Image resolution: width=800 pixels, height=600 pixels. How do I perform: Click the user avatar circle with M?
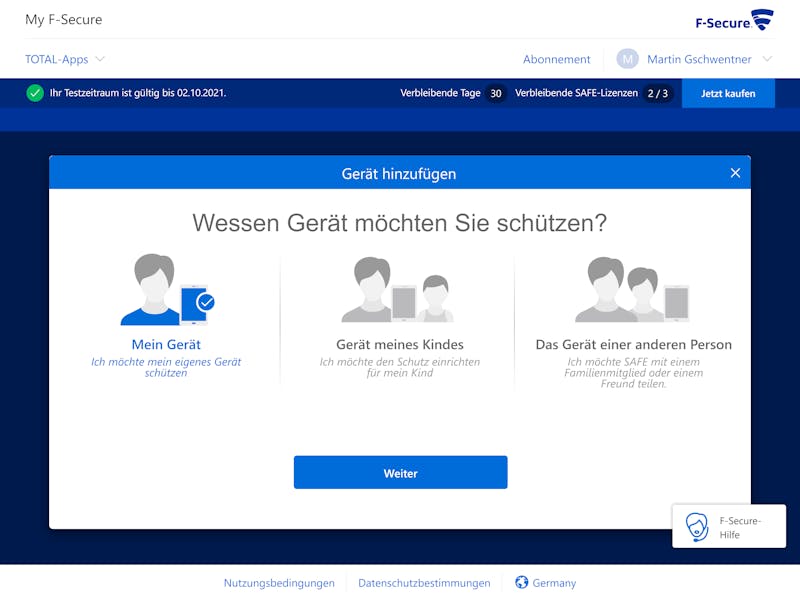627,59
